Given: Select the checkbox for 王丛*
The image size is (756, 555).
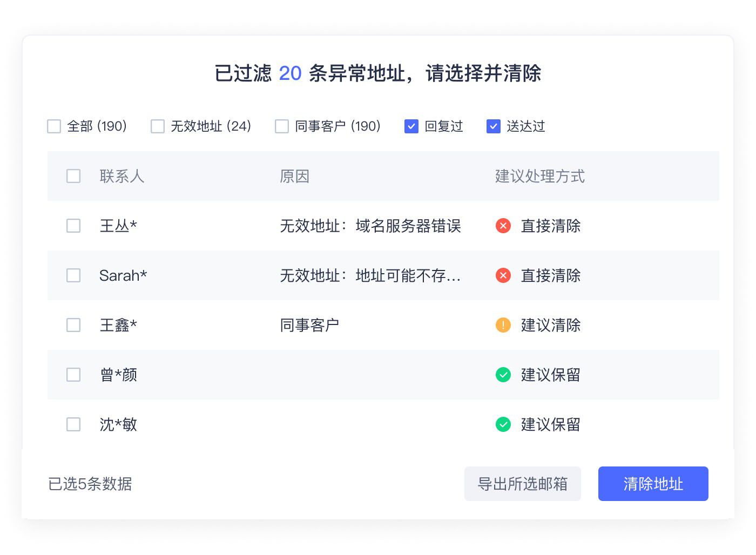Looking at the screenshot, I should (x=73, y=226).
